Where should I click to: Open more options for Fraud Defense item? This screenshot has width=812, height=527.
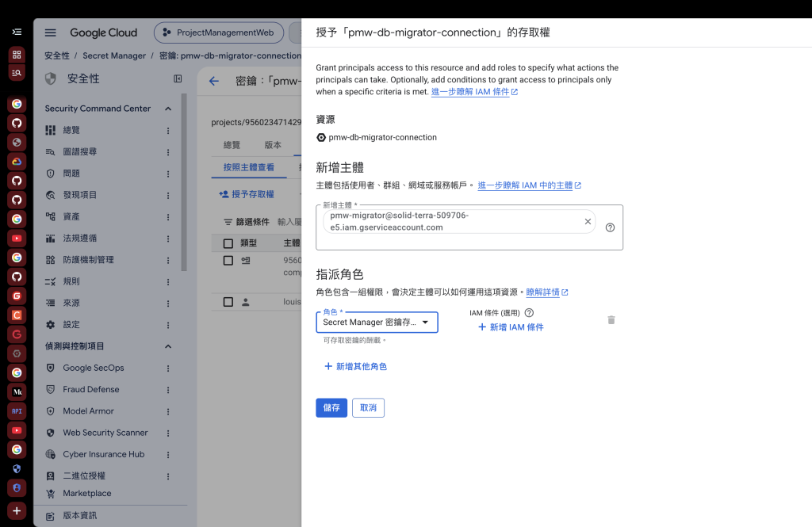(x=168, y=390)
